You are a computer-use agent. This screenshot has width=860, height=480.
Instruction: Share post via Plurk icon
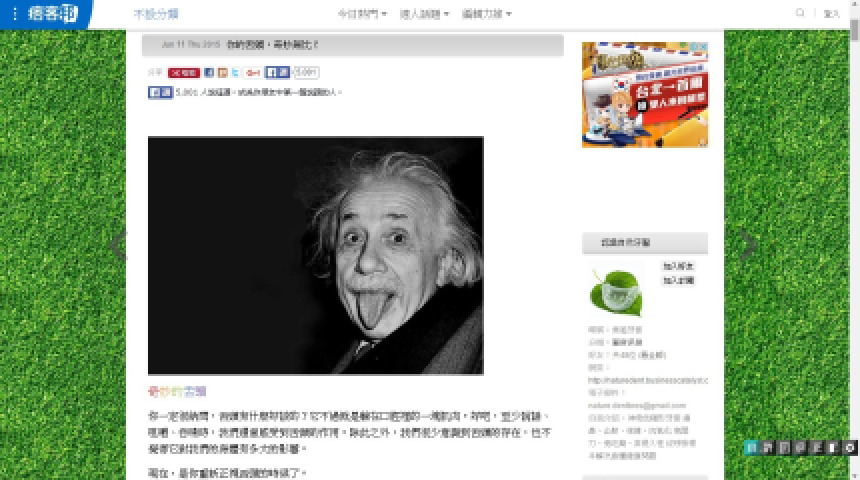pyautogui.click(x=223, y=73)
